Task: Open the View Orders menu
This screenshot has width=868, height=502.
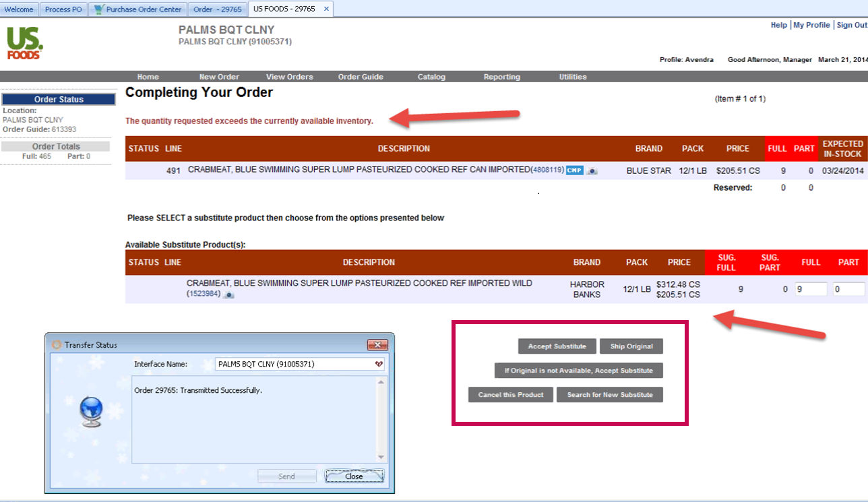Action: tap(289, 77)
